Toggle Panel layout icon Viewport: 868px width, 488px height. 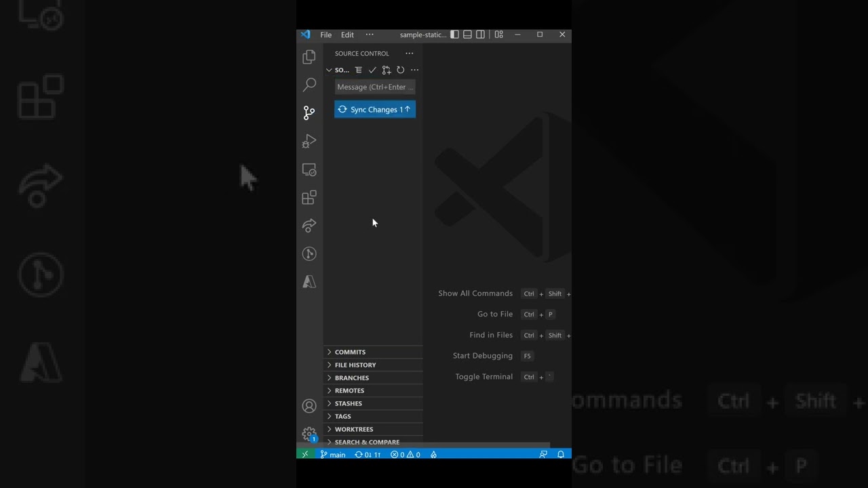tap(468, 35)
